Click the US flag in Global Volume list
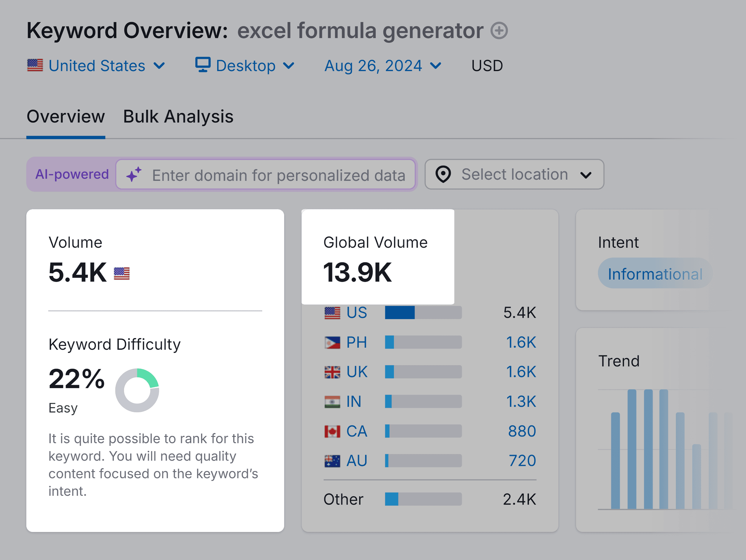The width and height of the screenshot is (746, 560). click(x=332, y=313)
